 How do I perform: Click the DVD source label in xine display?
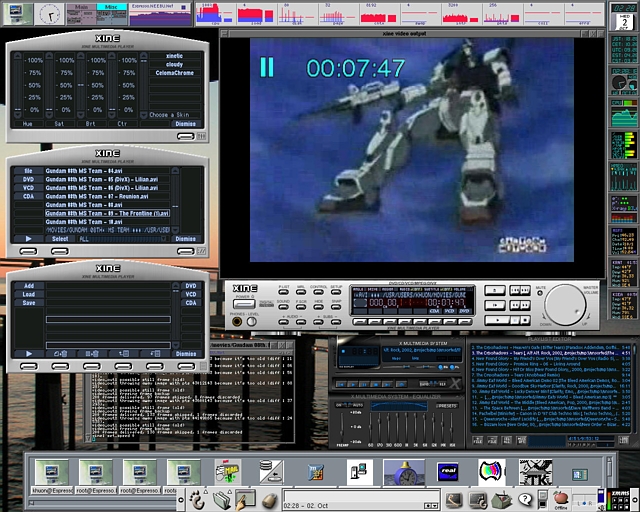tap(464, 311)
